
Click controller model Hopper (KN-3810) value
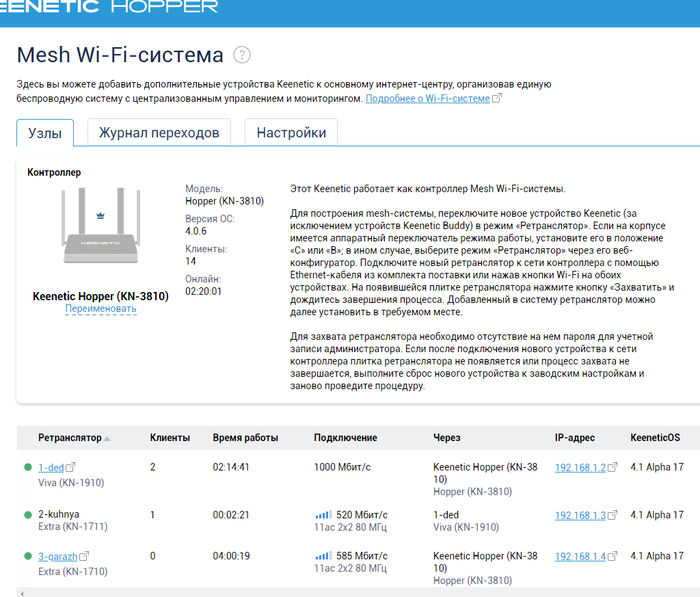pos(225,201)
